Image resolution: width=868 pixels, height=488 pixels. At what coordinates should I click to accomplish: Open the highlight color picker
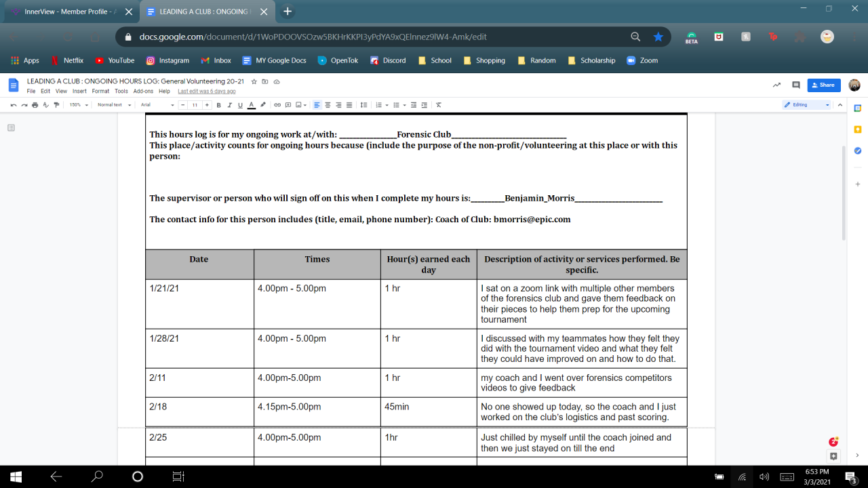(x=263, y=105)
